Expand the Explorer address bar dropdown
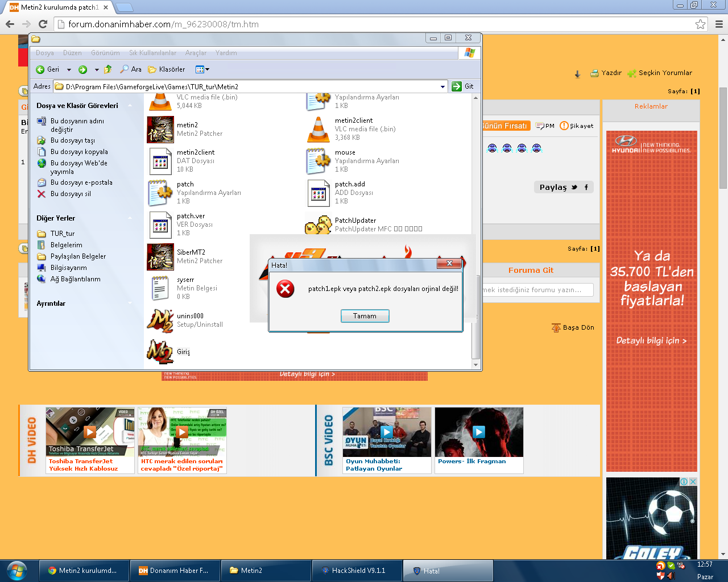This screenshot has height=582, width=728. coord(442,86)
